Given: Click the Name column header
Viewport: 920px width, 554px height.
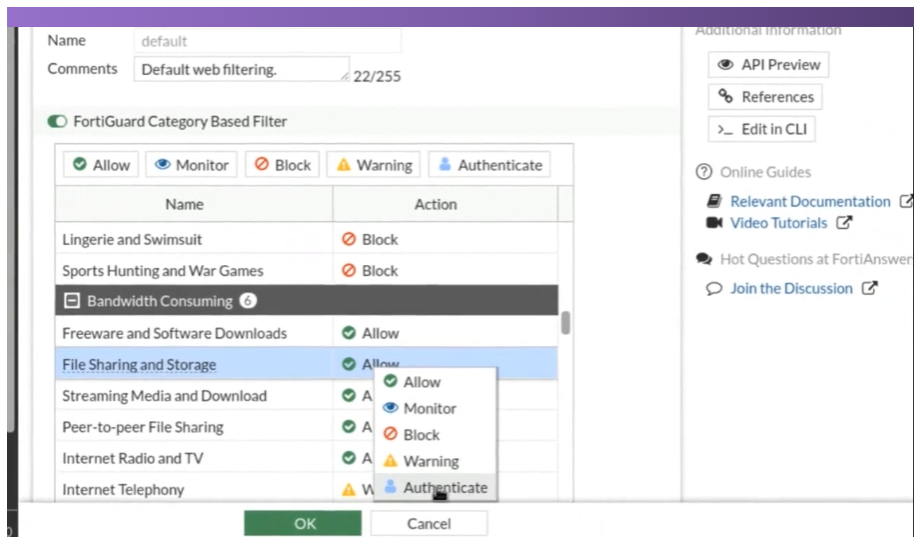Looking at the screenshot, I should click(x=194, y=204).
